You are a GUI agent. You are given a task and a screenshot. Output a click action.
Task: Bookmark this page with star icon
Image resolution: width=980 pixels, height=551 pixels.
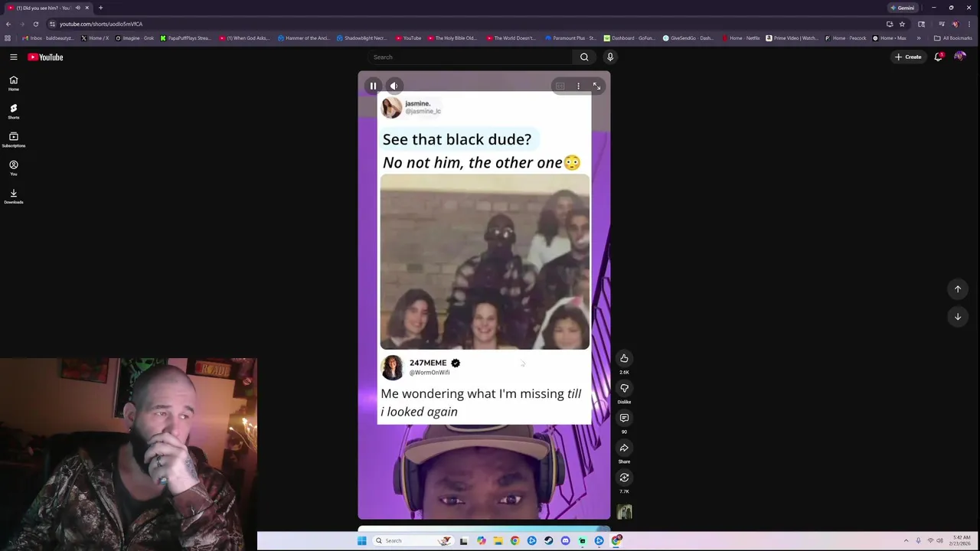coord(902,24)
